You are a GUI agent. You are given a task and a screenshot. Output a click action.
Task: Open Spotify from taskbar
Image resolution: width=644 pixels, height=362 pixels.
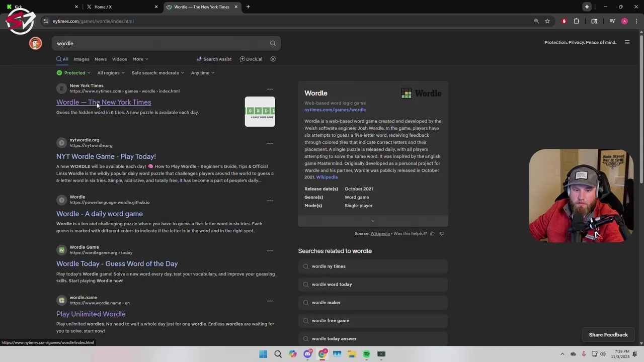coord(366,354)
